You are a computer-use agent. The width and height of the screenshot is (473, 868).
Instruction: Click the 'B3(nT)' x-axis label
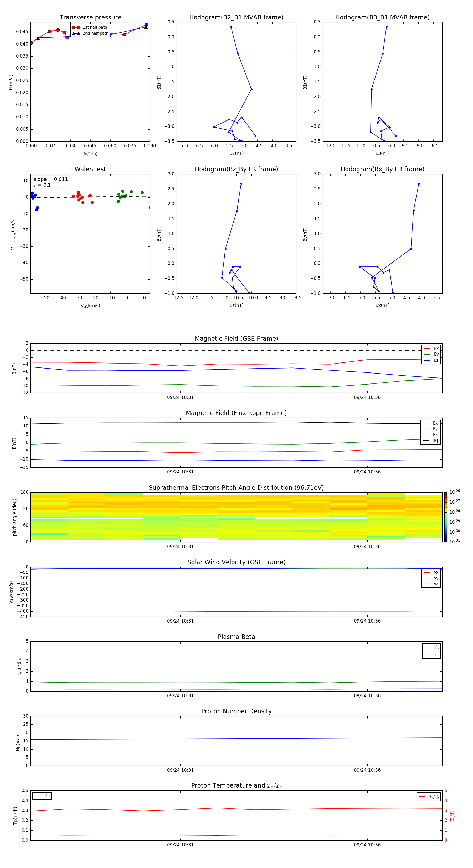tap(382, 153)
